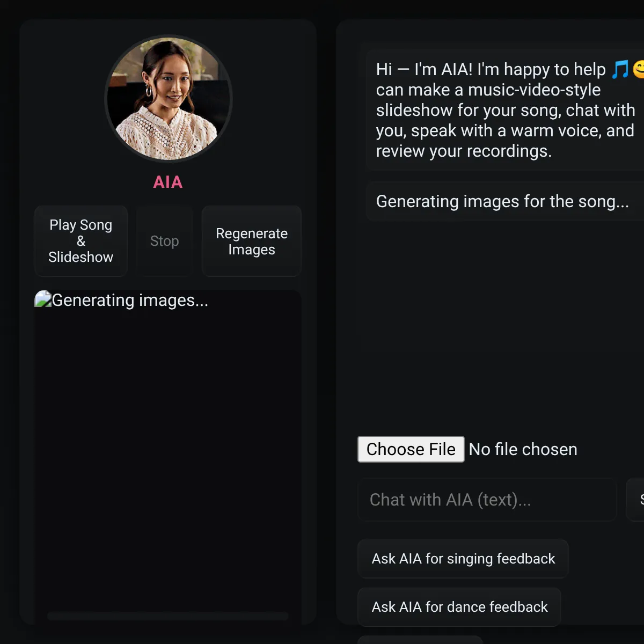Click the broken image icon in slideshow

coord(43,299)
